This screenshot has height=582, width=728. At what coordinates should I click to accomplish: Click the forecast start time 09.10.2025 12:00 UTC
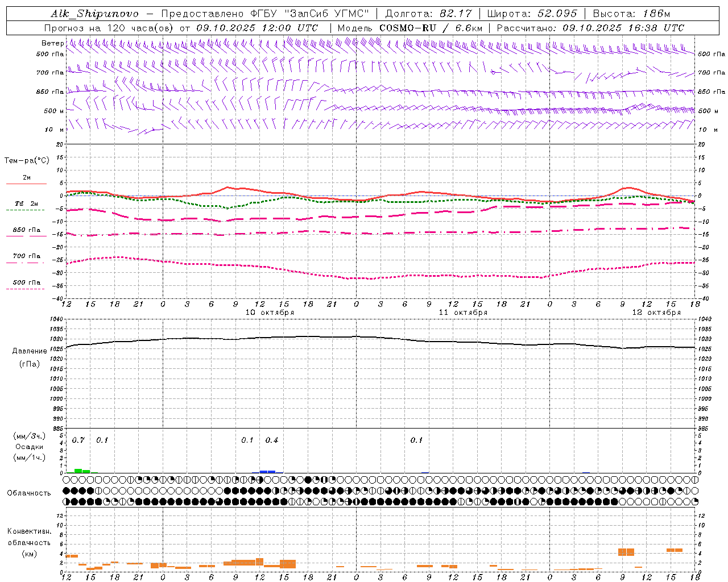click(257, 28)
